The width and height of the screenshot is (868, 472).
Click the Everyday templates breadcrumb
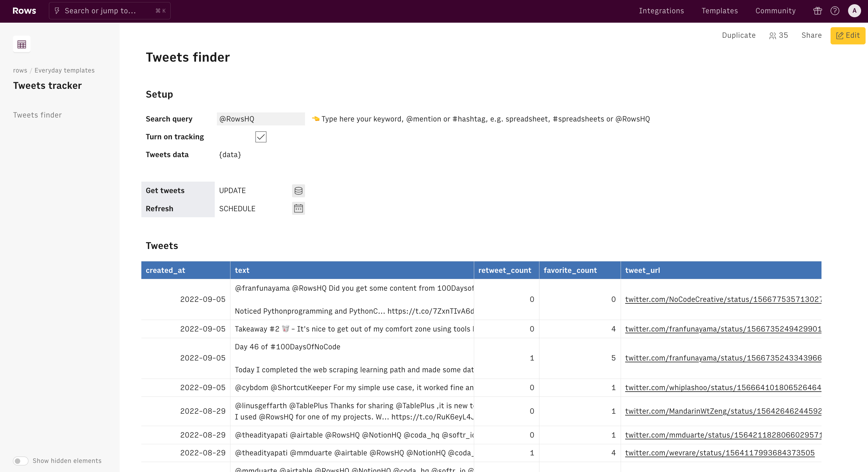pyautogui.click(x=64, y=70)
